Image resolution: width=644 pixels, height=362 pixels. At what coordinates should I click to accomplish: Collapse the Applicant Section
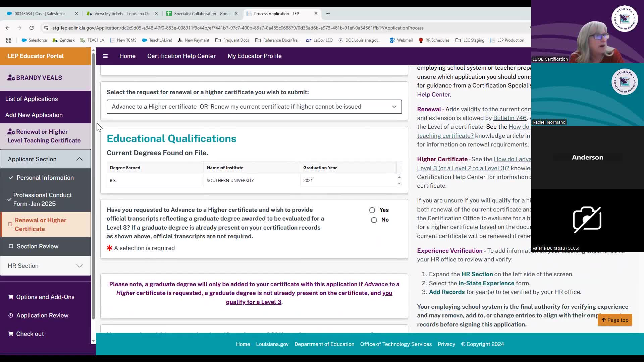coord(79,159)
